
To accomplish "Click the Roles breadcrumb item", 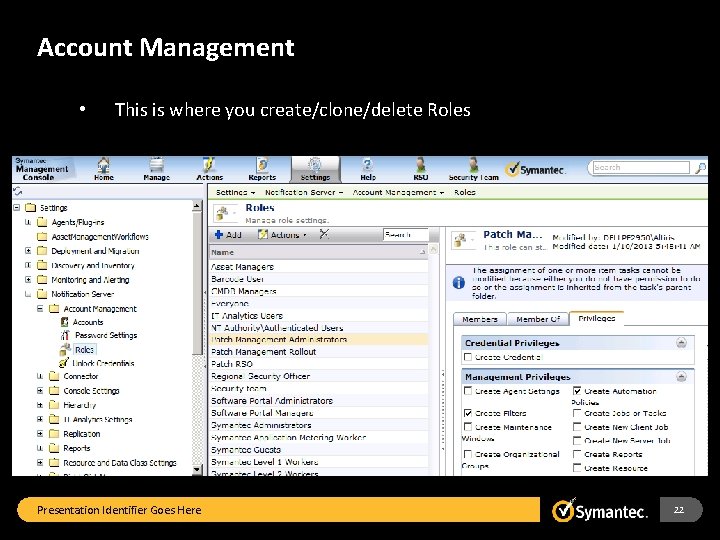I will point(465,192).
